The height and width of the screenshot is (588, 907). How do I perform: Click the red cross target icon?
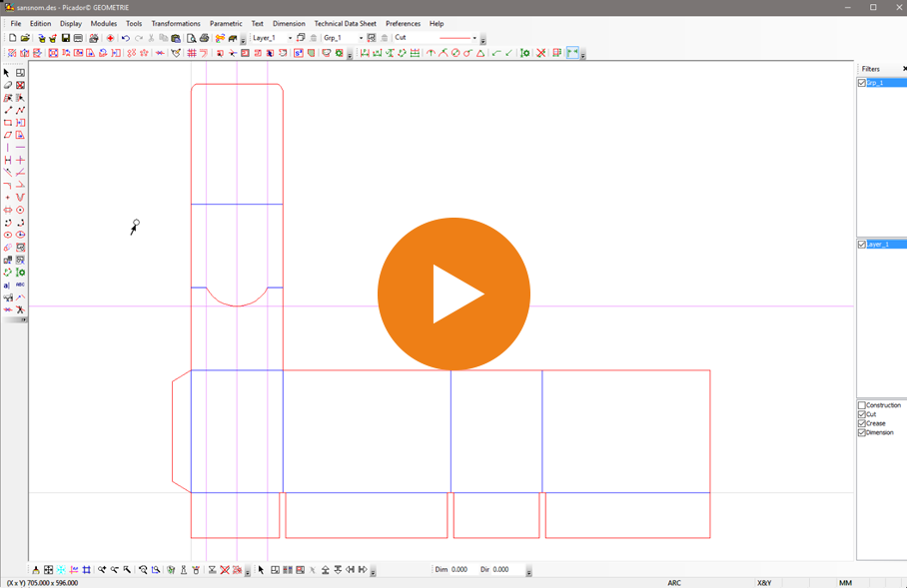point(110,38)
